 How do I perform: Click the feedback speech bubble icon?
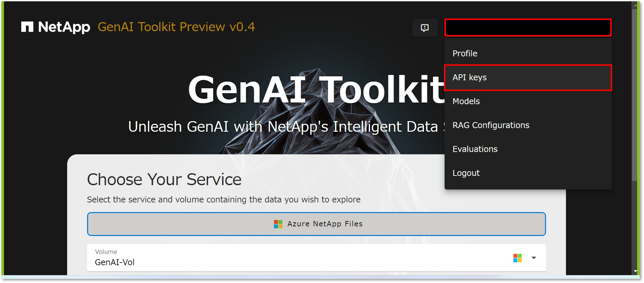[x=424, y=28]
